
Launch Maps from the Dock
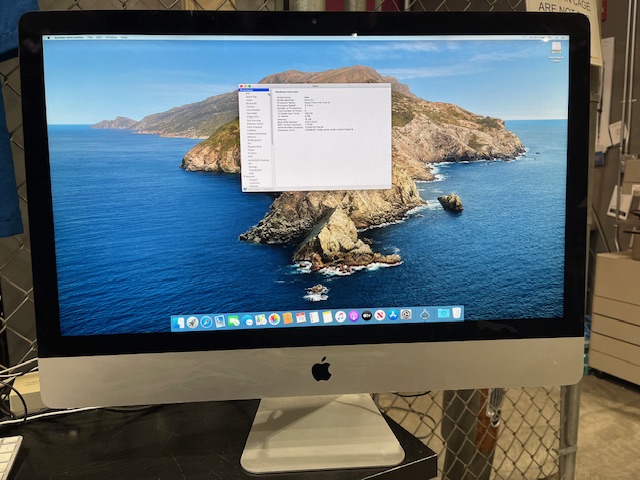(261, 320)
